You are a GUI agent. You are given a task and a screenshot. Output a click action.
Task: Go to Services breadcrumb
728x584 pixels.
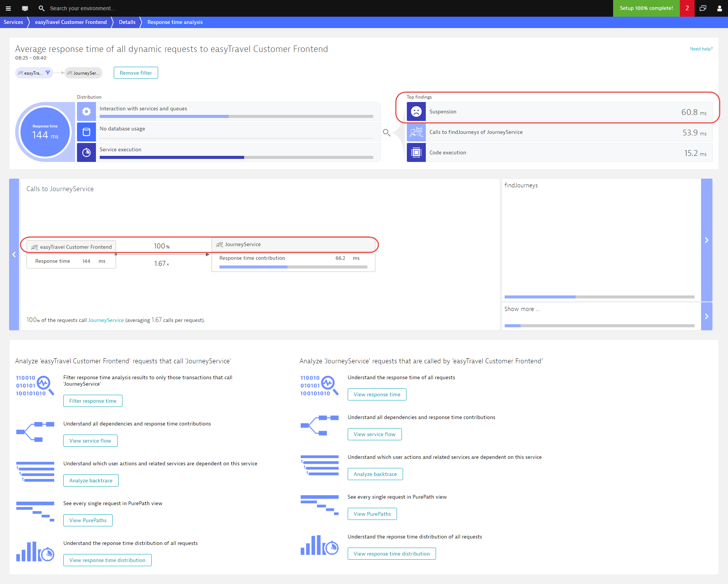13,22
